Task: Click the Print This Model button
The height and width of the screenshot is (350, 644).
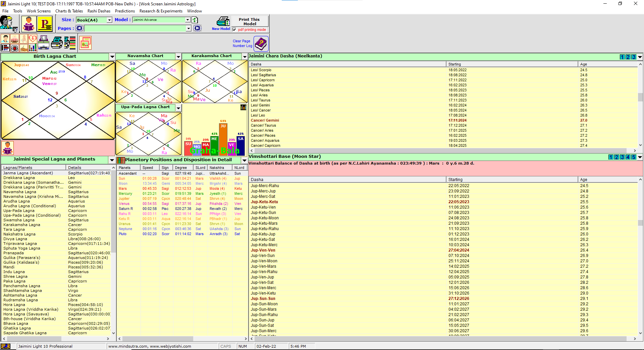Action: (250, 21)
